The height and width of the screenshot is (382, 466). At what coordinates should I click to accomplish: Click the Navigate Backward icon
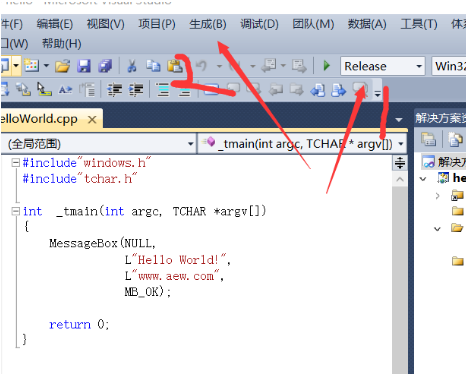269,66
